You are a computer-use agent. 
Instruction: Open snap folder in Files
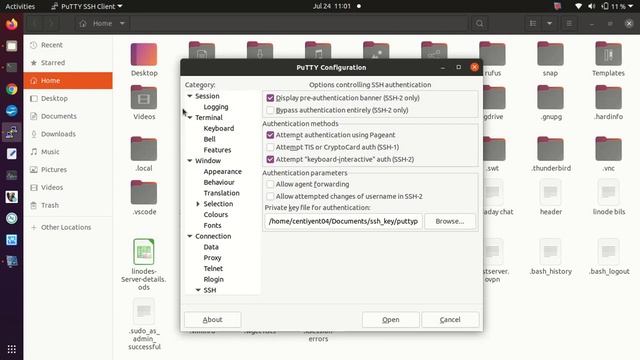550,60
